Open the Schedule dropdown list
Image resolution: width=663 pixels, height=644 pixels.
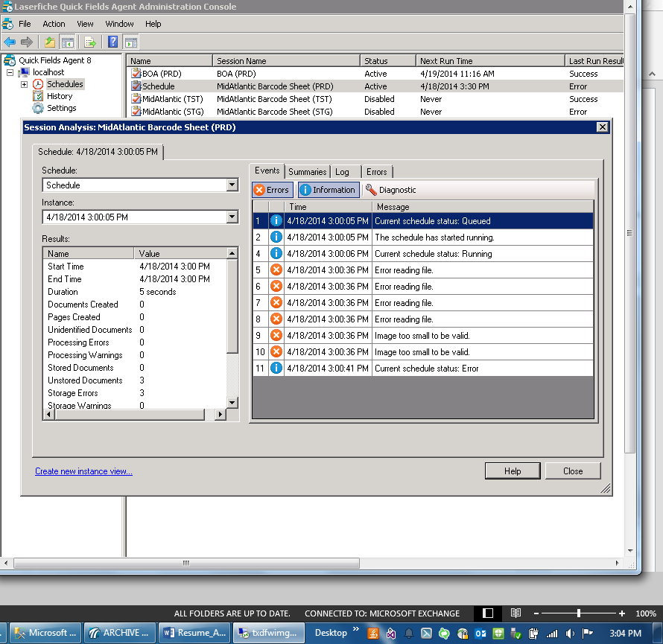pyautogui.click(x=232, y=185)
